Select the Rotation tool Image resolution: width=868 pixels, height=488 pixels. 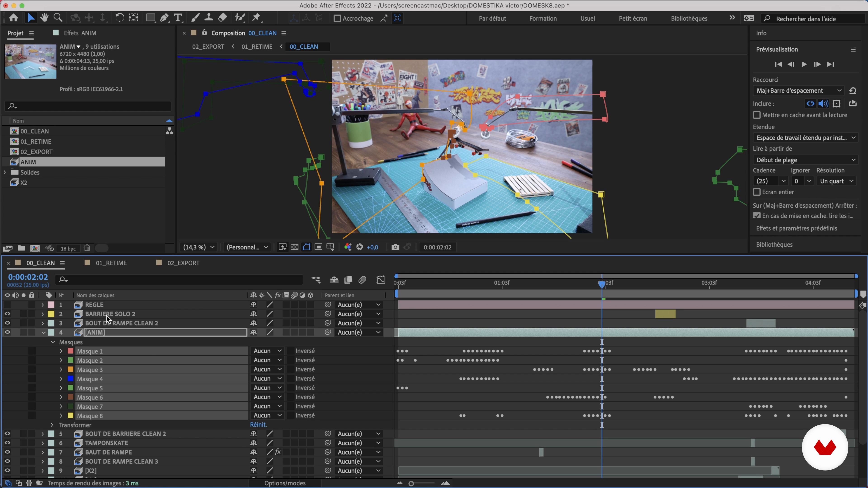click(x=119, y=18)
